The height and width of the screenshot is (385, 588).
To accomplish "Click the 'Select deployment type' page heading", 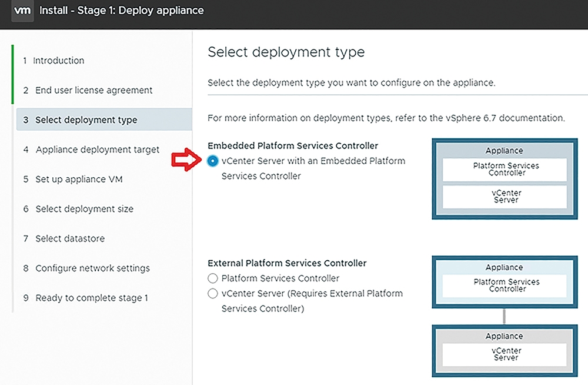I will point(286,52).
